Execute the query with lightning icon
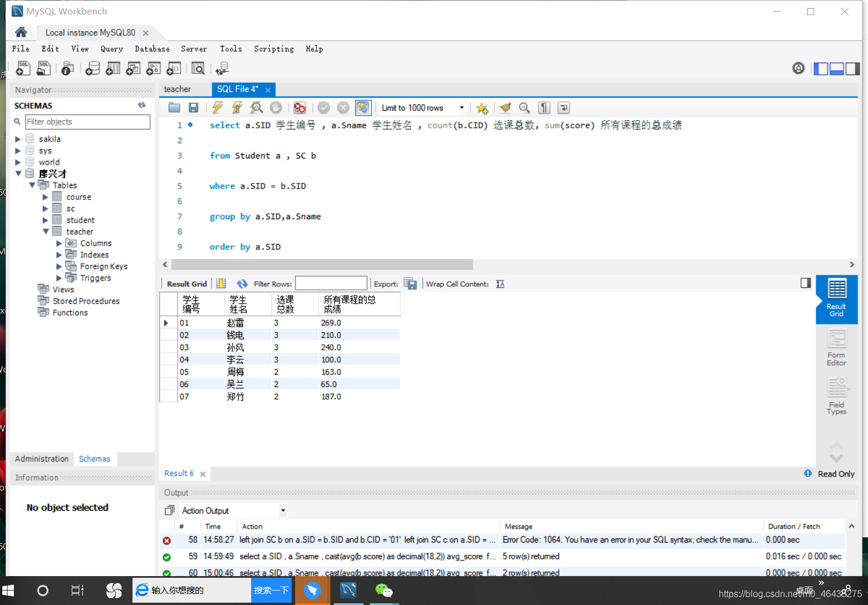The image size is (868, 605). 218,108
